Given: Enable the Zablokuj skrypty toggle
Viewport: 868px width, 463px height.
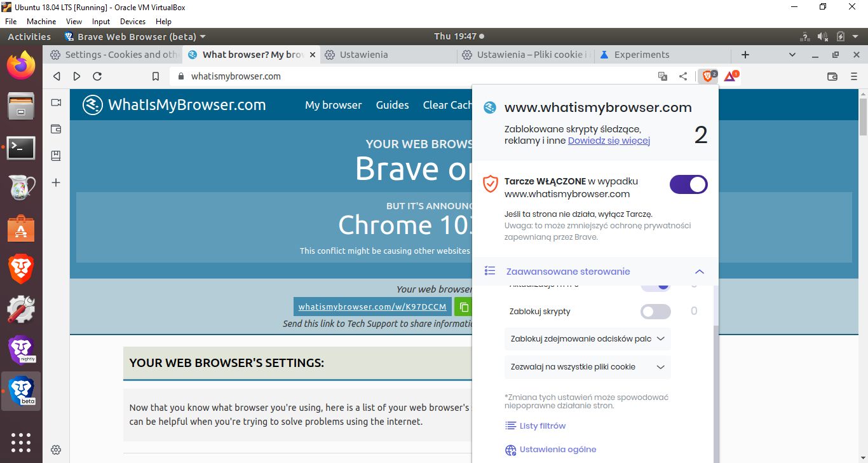Looking at the screenshot, I should (655, 311).
